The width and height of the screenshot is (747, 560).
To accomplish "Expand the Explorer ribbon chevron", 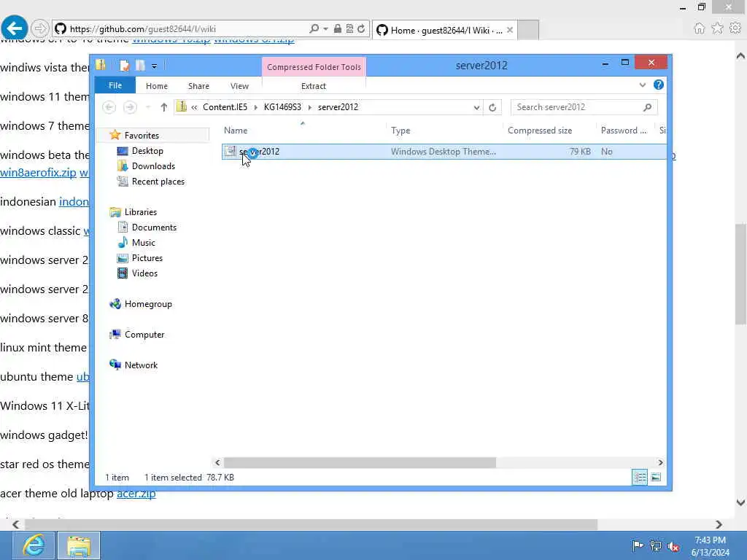I will pos(642,85).
